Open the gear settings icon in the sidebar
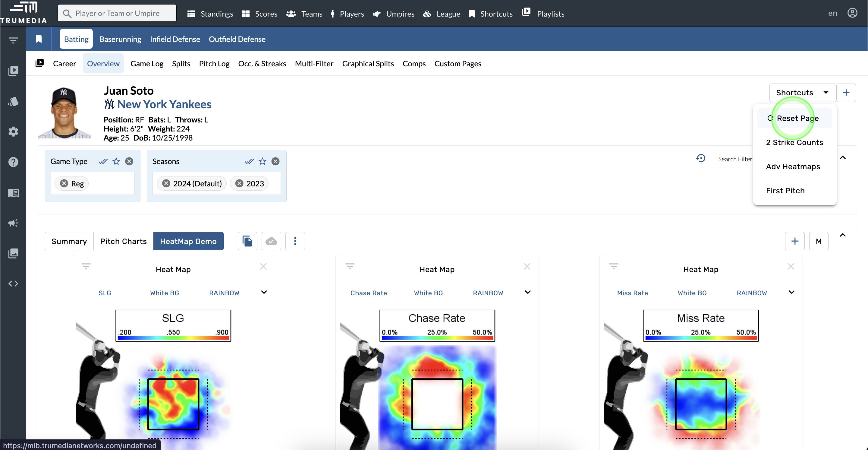Image resolution: width=868 pixels, height=450 pixels. coord(13,132)
